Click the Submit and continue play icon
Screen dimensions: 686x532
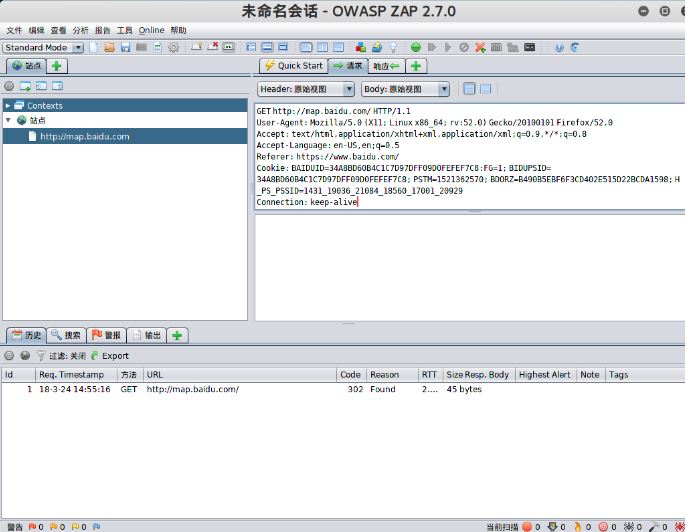(x=448, y=47)
